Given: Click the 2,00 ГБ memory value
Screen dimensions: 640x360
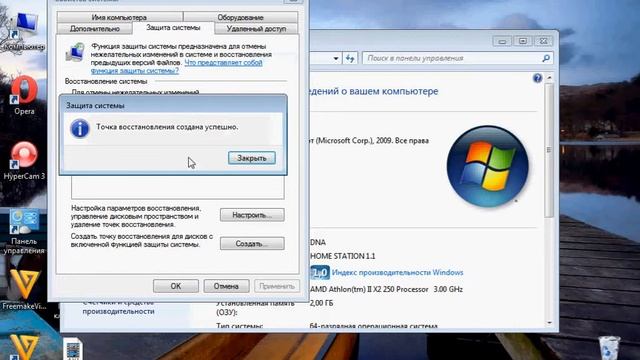Looking at the screenshot, I should tap(322, 303).
